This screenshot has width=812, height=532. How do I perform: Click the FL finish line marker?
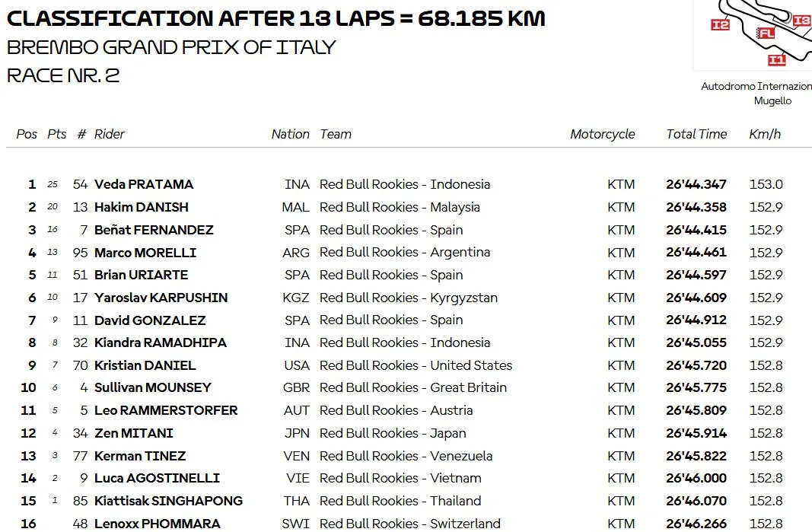coord(765,33)
